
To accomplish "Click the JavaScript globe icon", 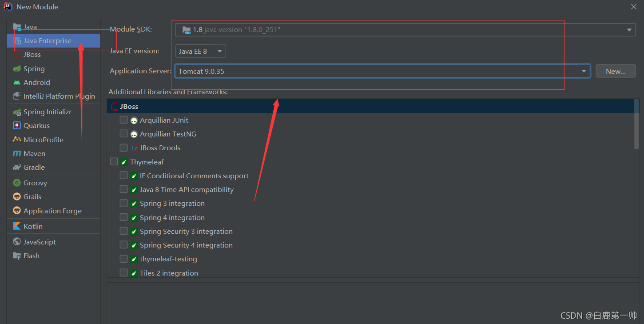I will point(17,242).
